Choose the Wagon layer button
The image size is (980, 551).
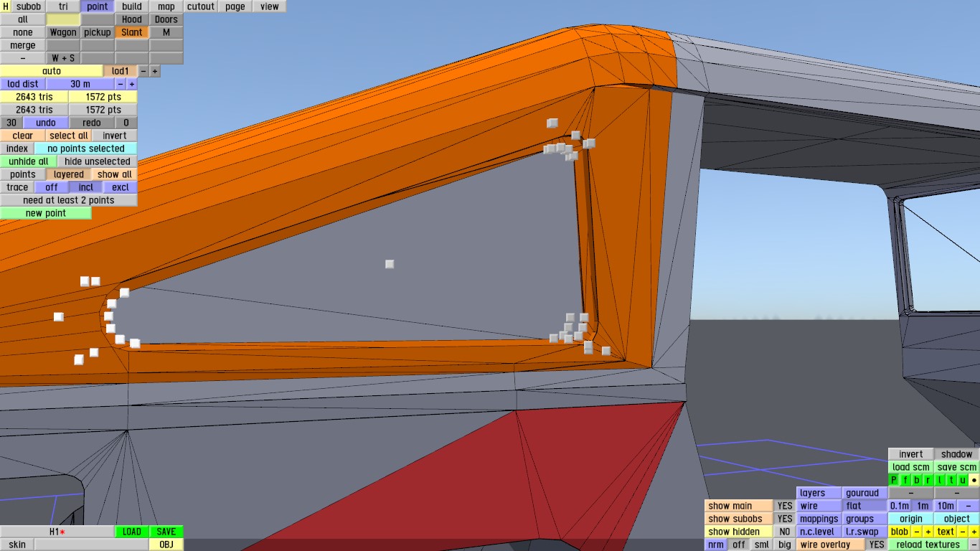[x=63, y=32]
